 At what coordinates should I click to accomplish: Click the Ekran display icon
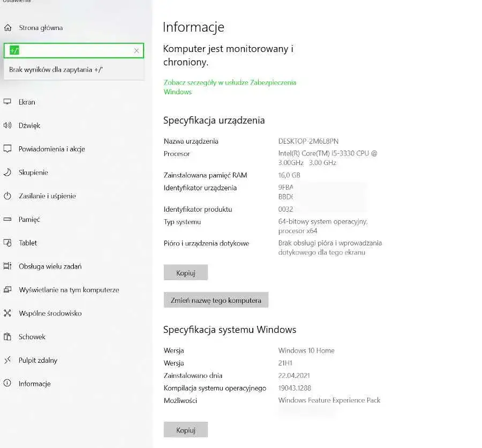[x=7, y=102]
